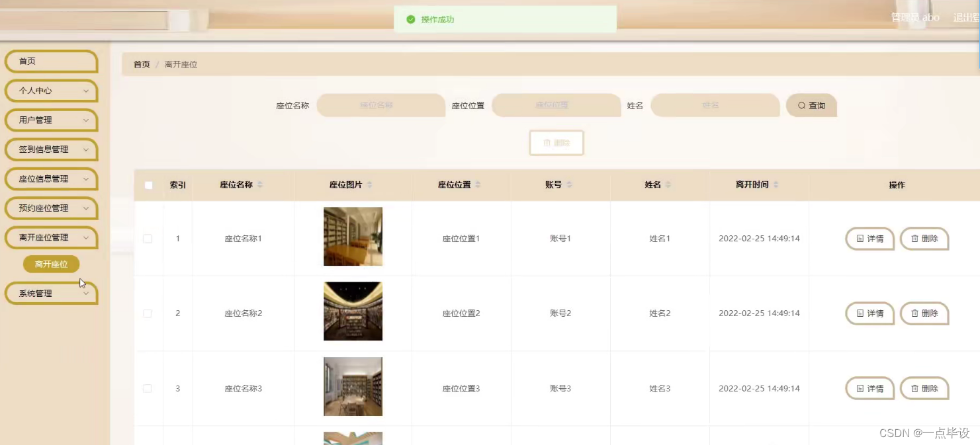Select 离开座位 in the sidebar submenu

(x=51, y=263)
